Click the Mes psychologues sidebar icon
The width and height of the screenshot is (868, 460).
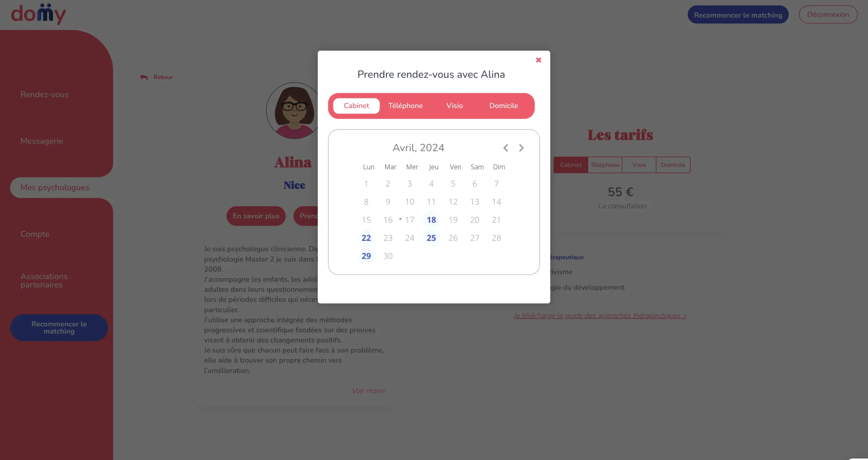(x=55, y=187)
